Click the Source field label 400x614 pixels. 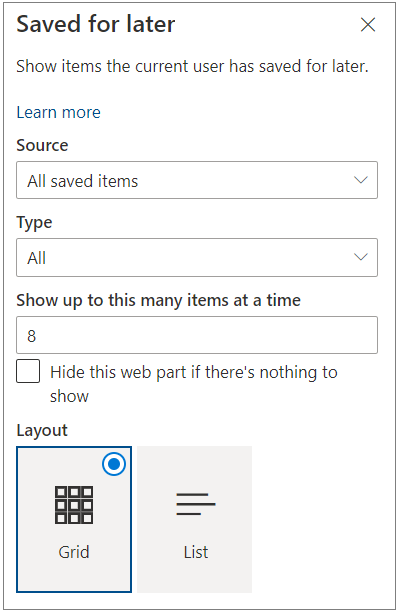42,145
